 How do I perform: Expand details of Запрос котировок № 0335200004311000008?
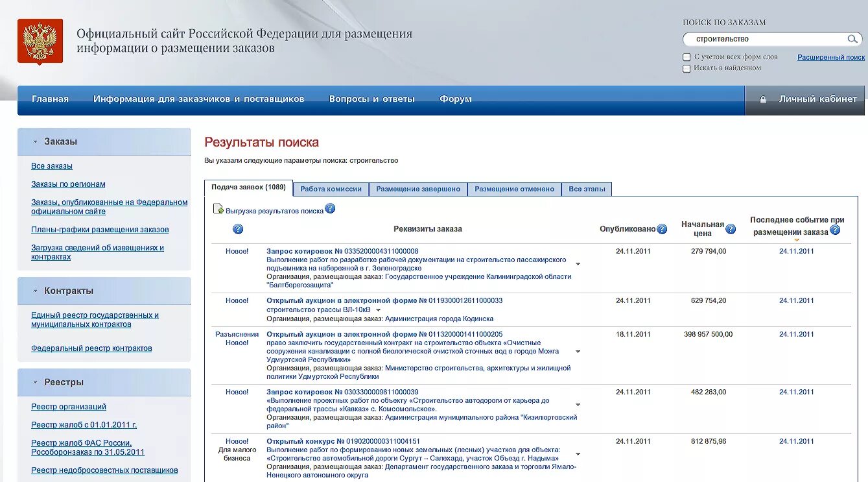tap(577, 264)
